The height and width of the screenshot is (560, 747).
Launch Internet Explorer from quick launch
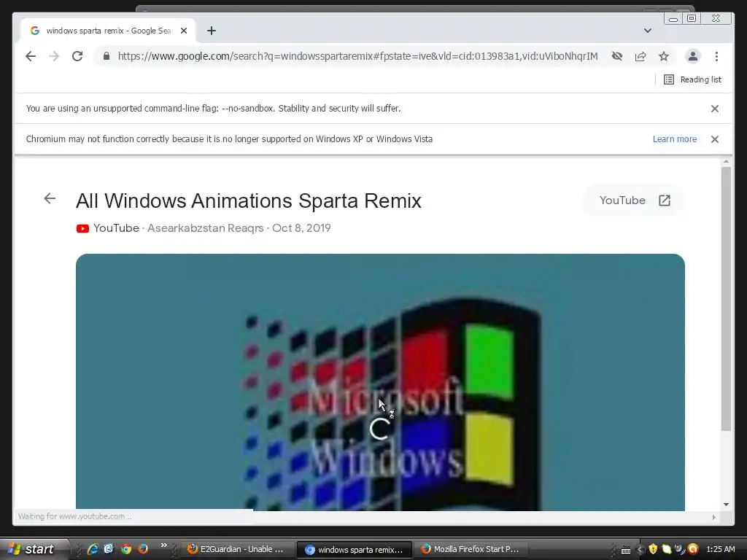(x=93, y=549)
